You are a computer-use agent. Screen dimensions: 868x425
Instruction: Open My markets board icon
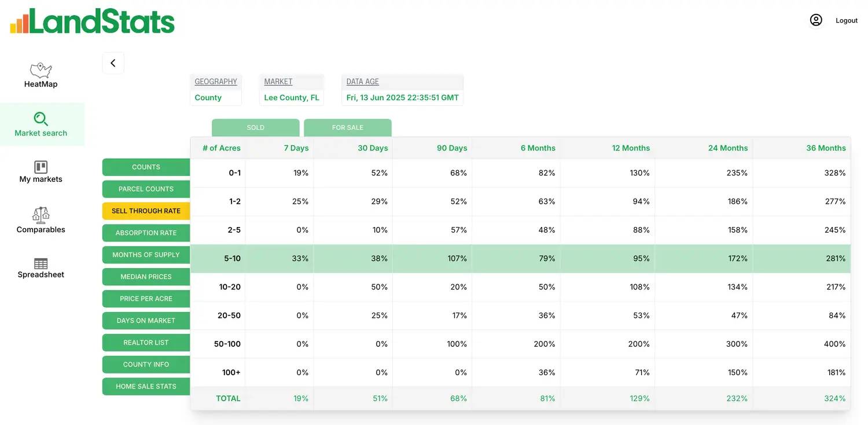pyautogui.click(x=41, y=167)
